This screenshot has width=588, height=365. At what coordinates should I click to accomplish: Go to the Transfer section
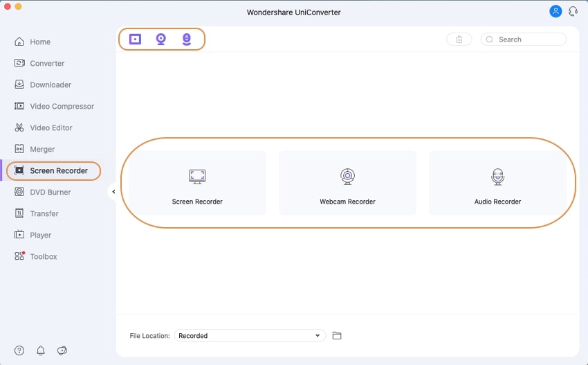pyautogui.click(x=36, y=213)
